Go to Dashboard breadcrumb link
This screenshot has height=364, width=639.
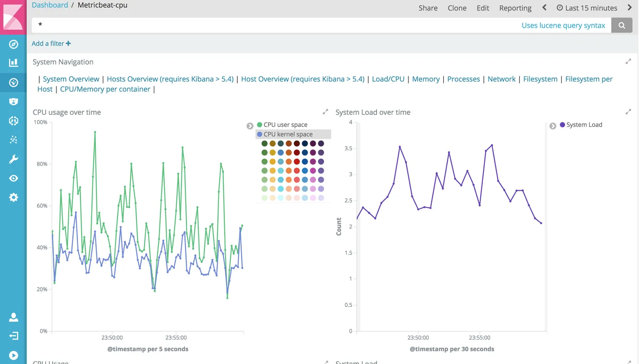tap(50, 5)
